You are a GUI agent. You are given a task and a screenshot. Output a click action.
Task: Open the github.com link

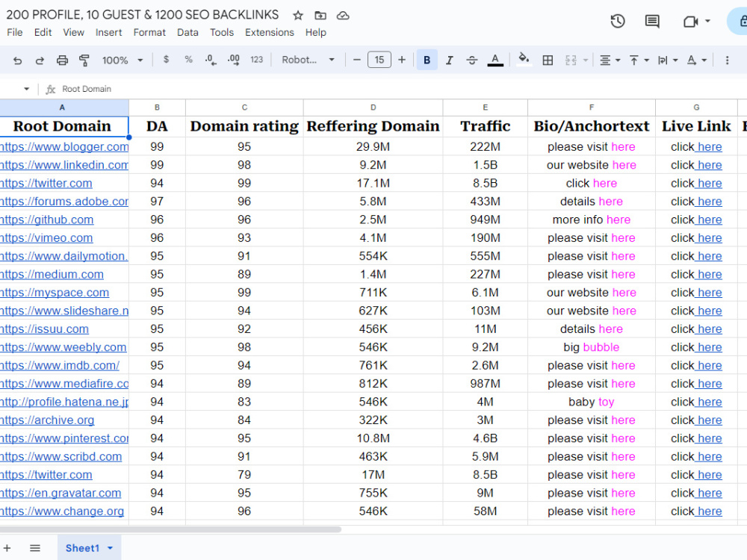[46, 220]
